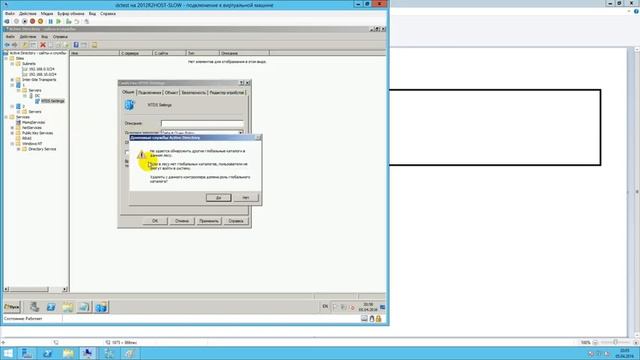The height and width of the screenshot is (360, 640).
Task: Send Ctrl+Alt+Del from VM toolbar
Action: 7,21
